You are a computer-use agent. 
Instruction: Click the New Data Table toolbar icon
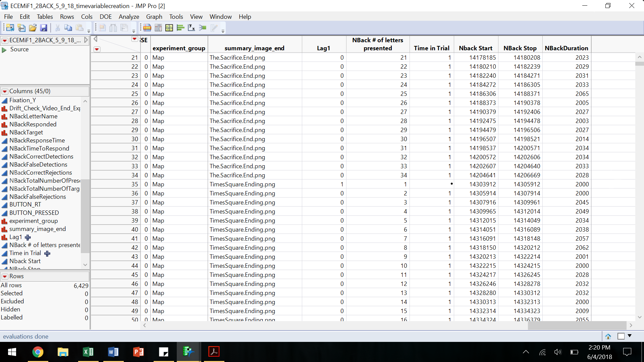point(10,28)
